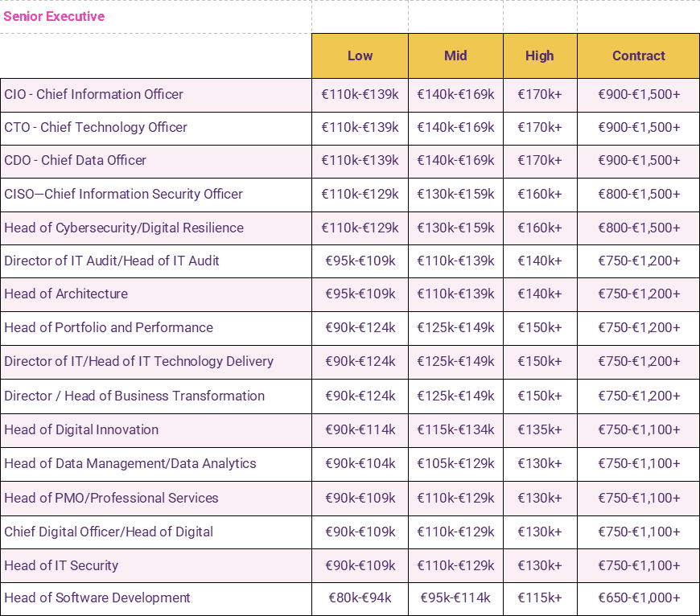The height and width of the screenshot is (616, 700).
Task: Click the Senior Executive heading
Action: coord(54,16)
